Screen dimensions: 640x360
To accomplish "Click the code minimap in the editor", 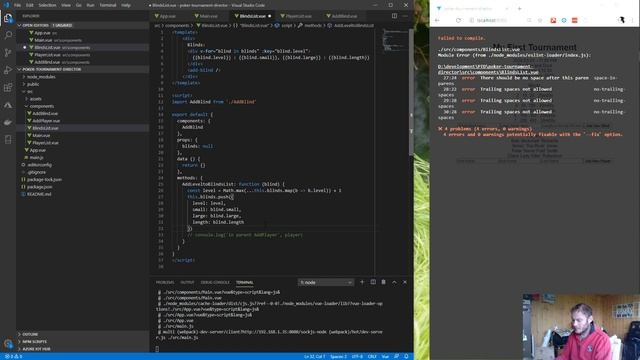I will [x=395, y=41].
